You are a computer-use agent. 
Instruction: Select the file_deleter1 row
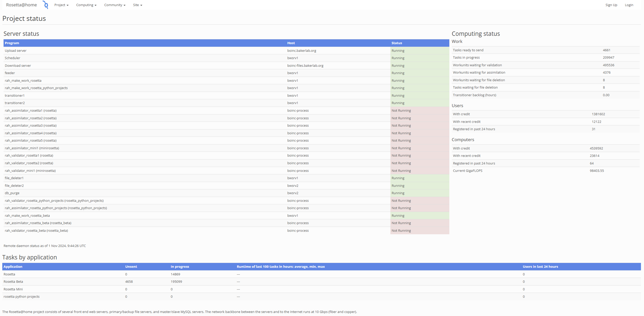coord(226,178)
